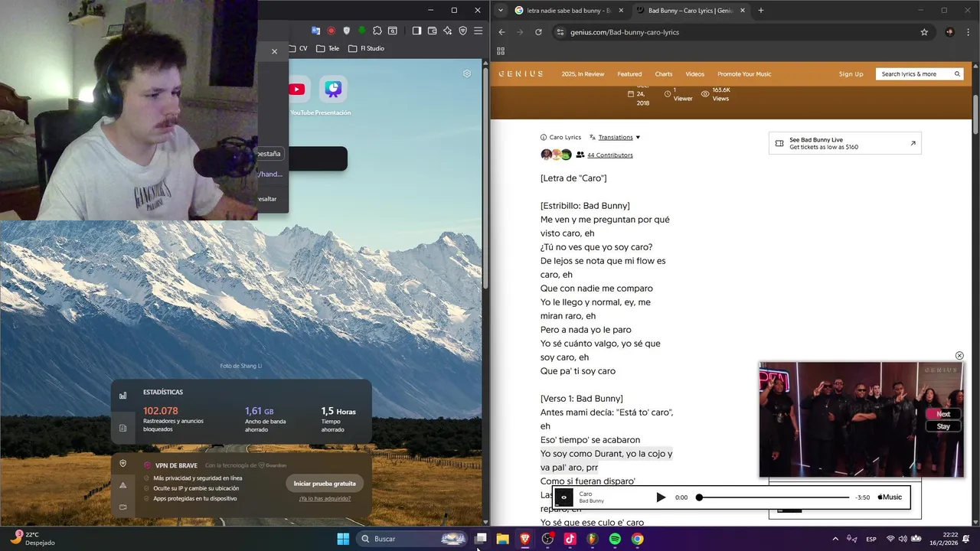Screen dimensions: 980x551
Task: Close the letra nadie sabe tab
Action: tap(620, 11)
